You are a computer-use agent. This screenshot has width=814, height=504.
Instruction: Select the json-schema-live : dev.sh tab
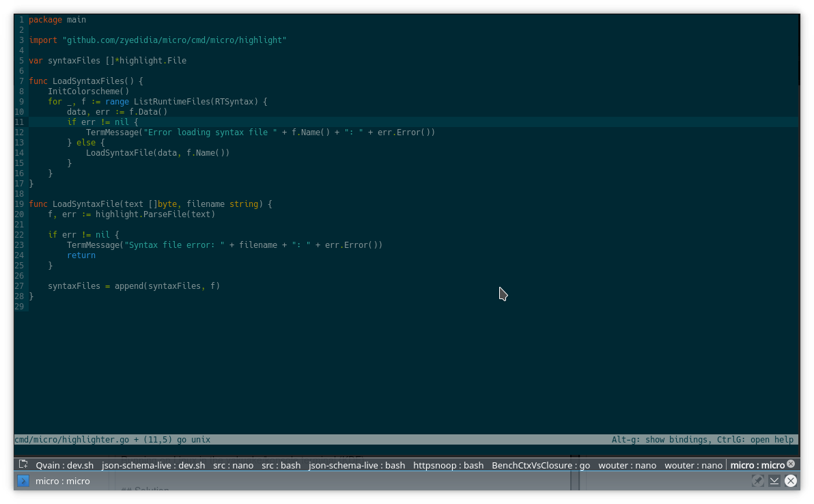[x=153, y=465]
